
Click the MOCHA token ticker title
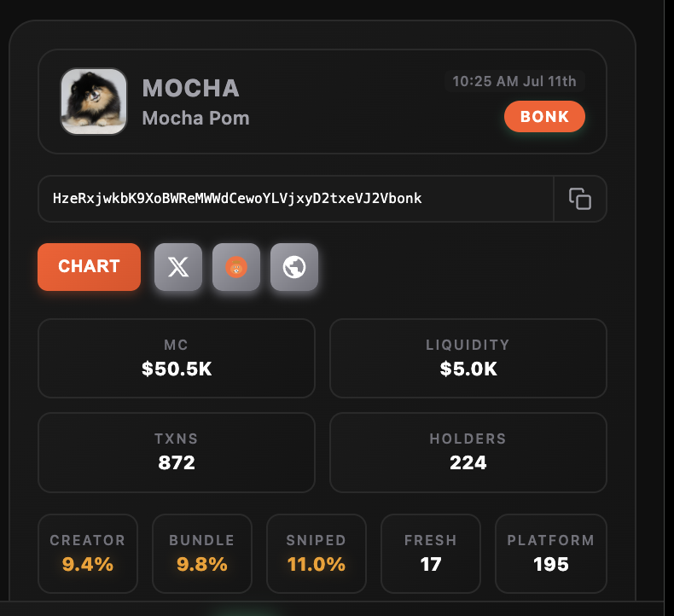point(190,88)
